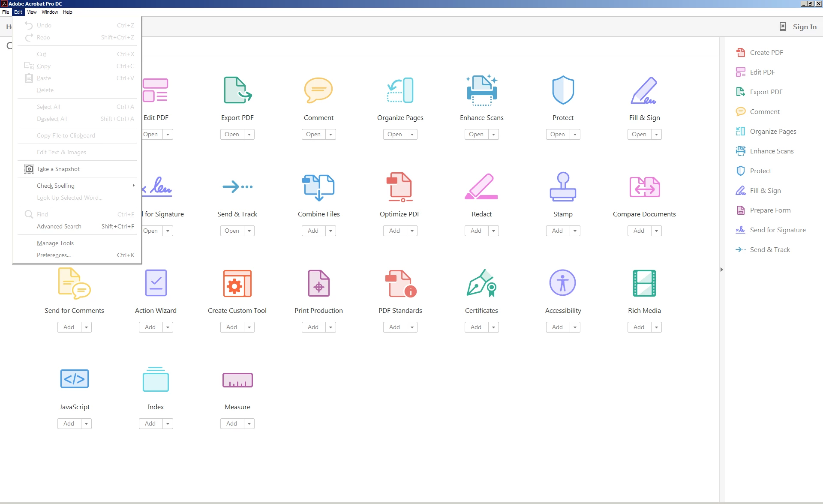Open Preferences from the Edit menu
823x504 pixels.
pos(54,255)
